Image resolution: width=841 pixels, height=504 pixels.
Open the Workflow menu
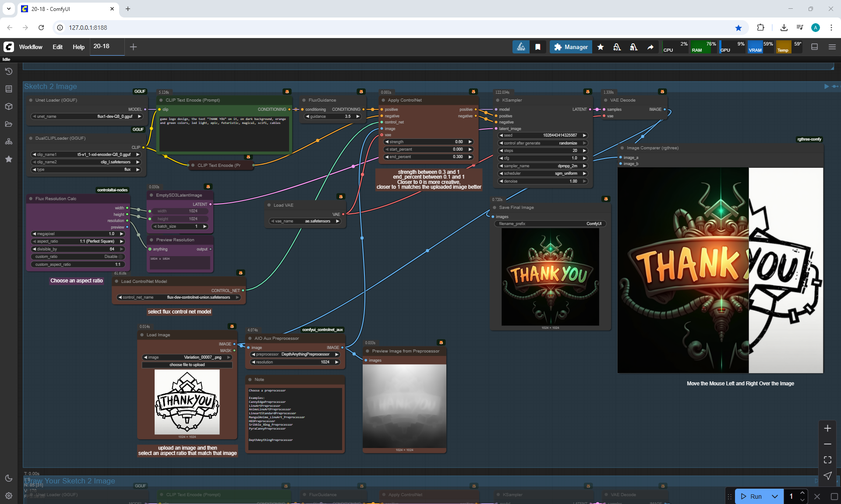[x=31, y=47]
